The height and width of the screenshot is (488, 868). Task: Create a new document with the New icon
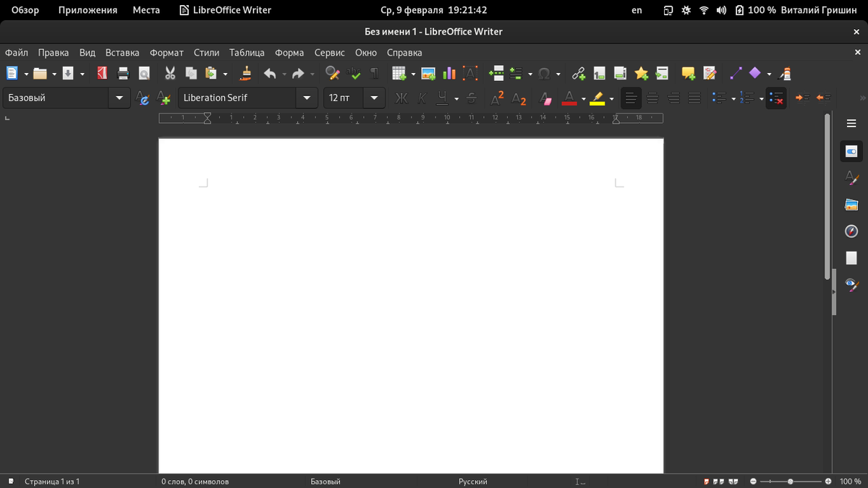(12, 73)
